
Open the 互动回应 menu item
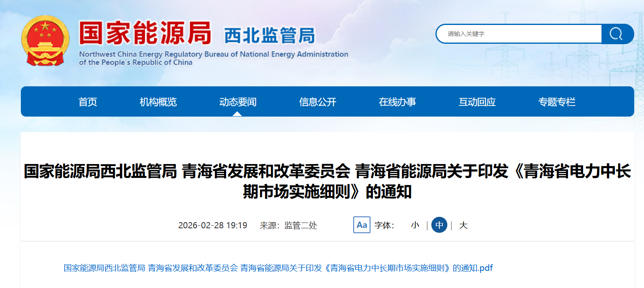click(477, 102)
